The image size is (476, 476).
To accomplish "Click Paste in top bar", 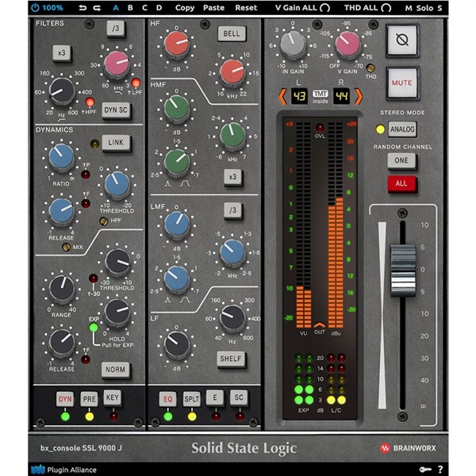I will pos(213,8).
